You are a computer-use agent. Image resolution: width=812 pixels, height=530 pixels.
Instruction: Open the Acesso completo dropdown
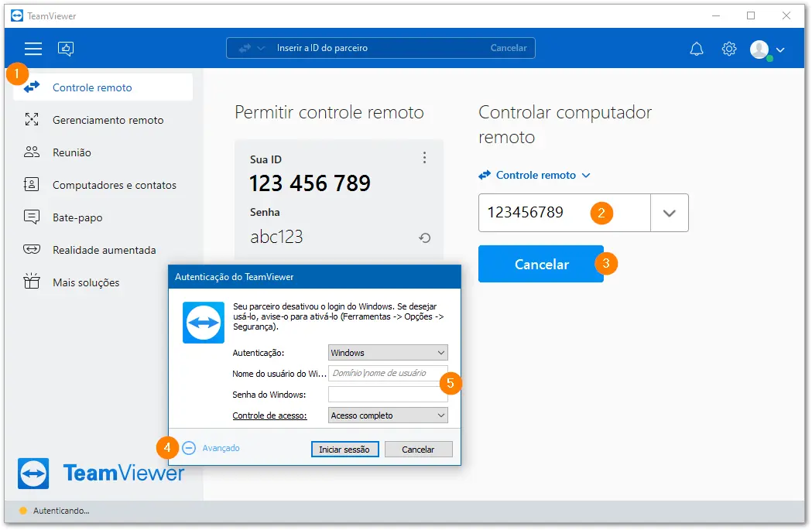(388, 415)
